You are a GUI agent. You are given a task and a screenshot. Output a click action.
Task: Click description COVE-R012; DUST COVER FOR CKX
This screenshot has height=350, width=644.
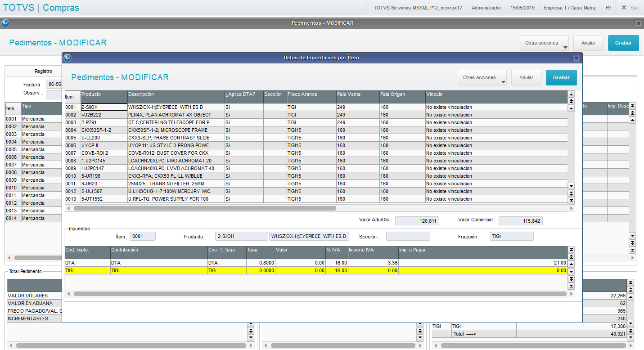click(176, 153)
